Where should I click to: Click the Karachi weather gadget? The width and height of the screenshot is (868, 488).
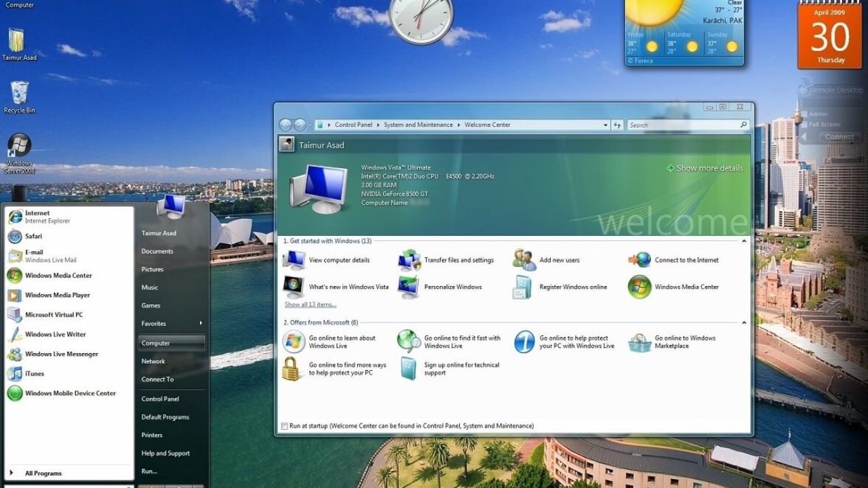point(684,33)
